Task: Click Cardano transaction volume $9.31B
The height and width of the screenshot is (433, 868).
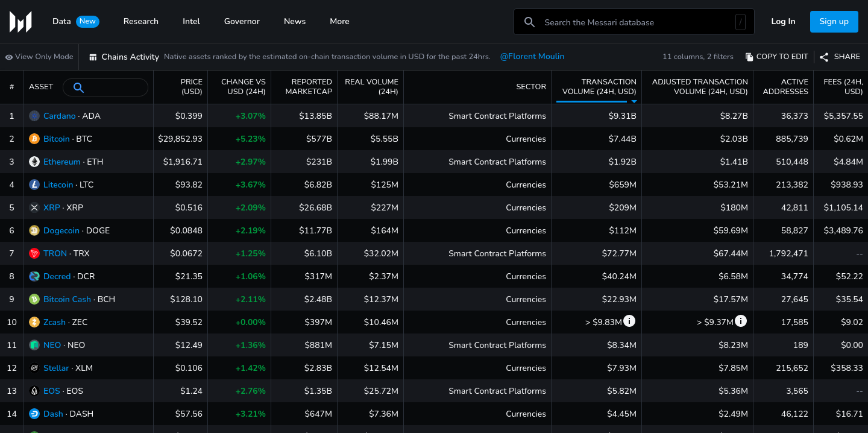Action: (x=623, y=116)
